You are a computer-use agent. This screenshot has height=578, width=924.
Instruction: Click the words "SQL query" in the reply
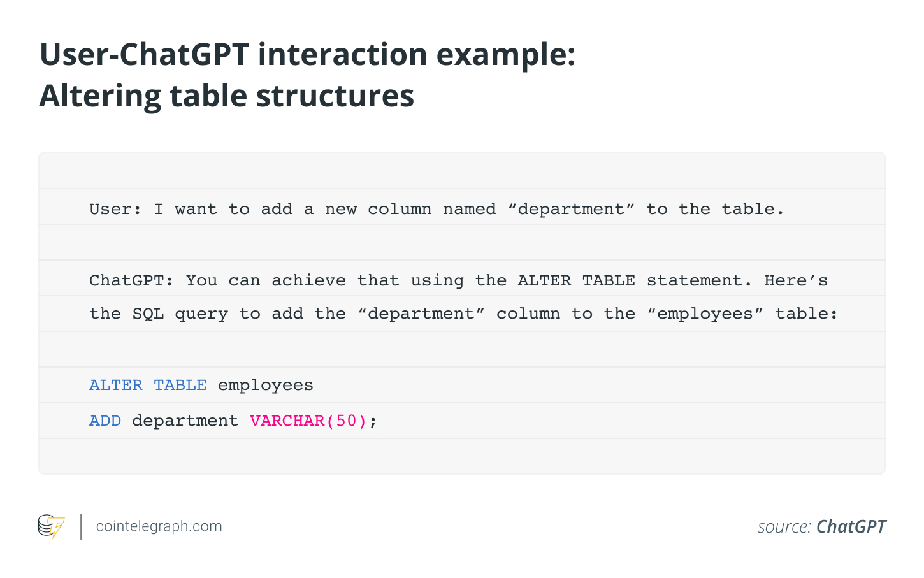click(180, 314)
